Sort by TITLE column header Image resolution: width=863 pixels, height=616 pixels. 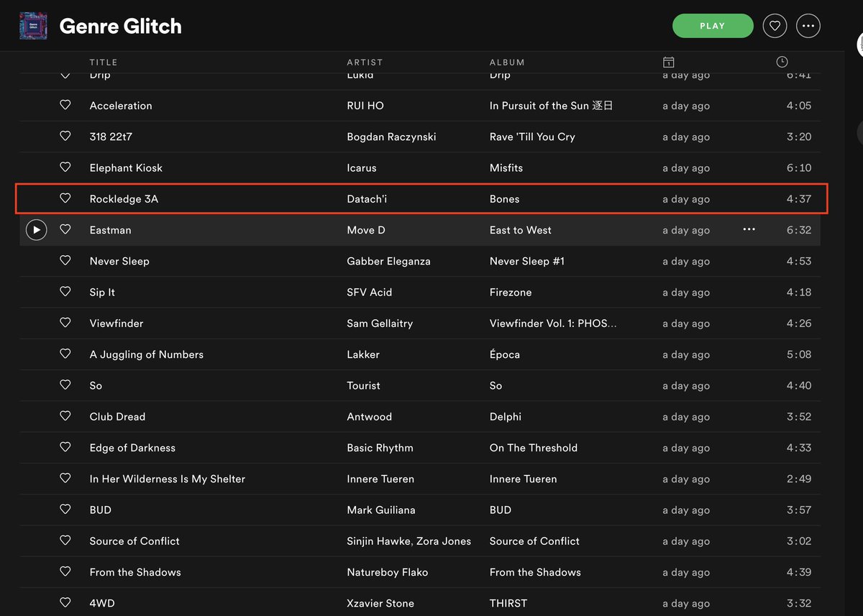click(x=104, y=63)
